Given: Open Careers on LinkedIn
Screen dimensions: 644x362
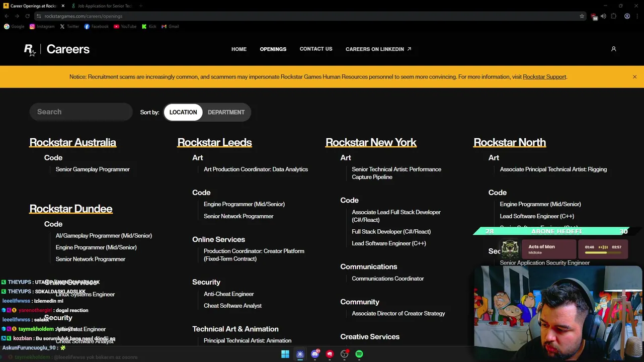Looking at the screenshot, I should point(378,49).
